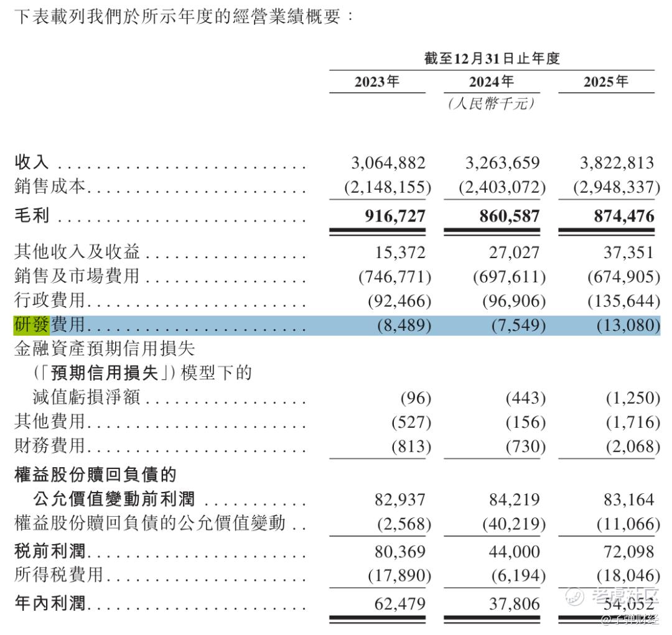Select the 行政費用 row label

pos(50,300)
